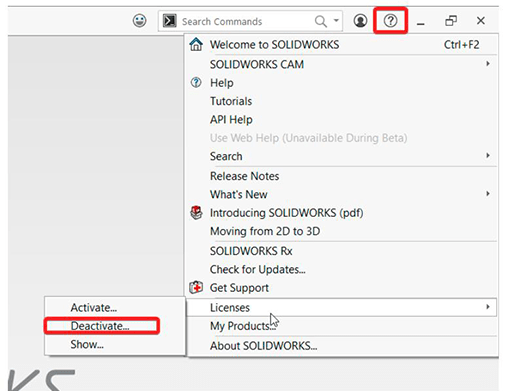Restore down the SOLIDWORKS window
This screenshot has width=512, height=391.
(451, 21)
